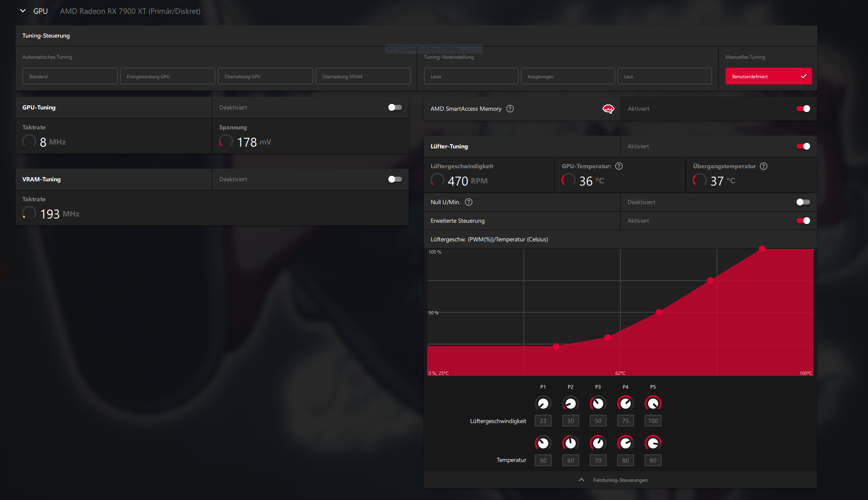Click the 193 MHz VRAM Taktrate reading

click(x=60, y=214)
